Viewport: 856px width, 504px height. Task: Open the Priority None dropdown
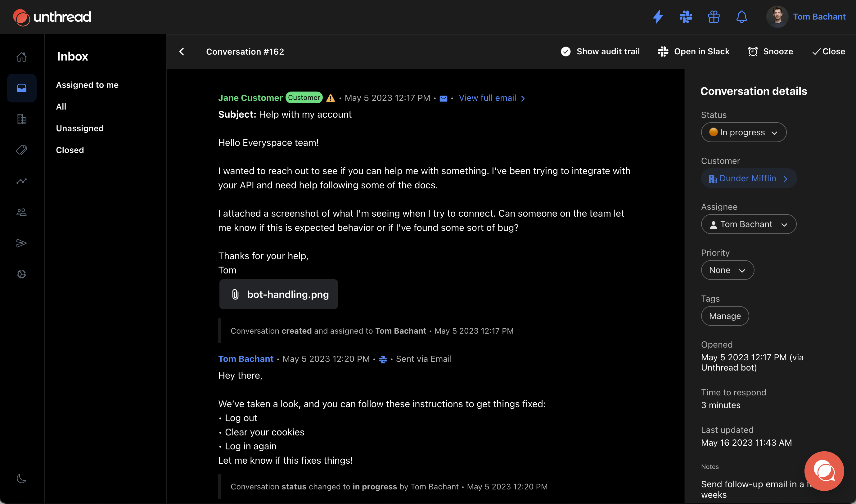[728, 270]
